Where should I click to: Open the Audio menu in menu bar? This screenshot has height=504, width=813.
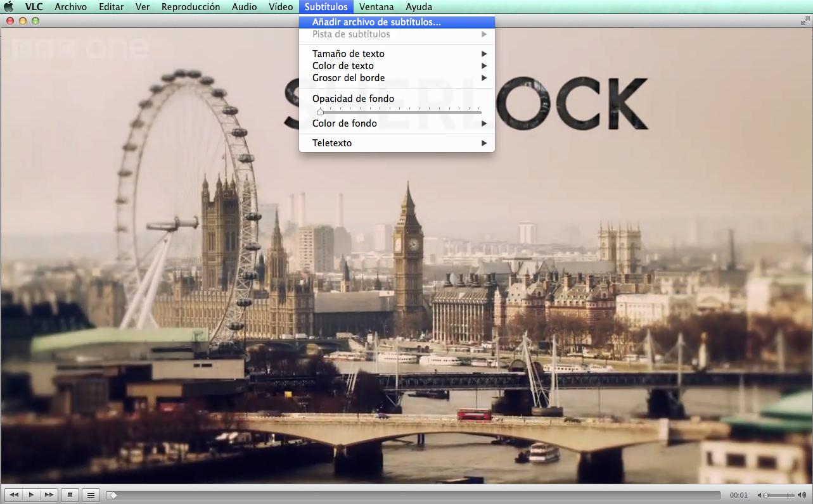click(244, 7)
